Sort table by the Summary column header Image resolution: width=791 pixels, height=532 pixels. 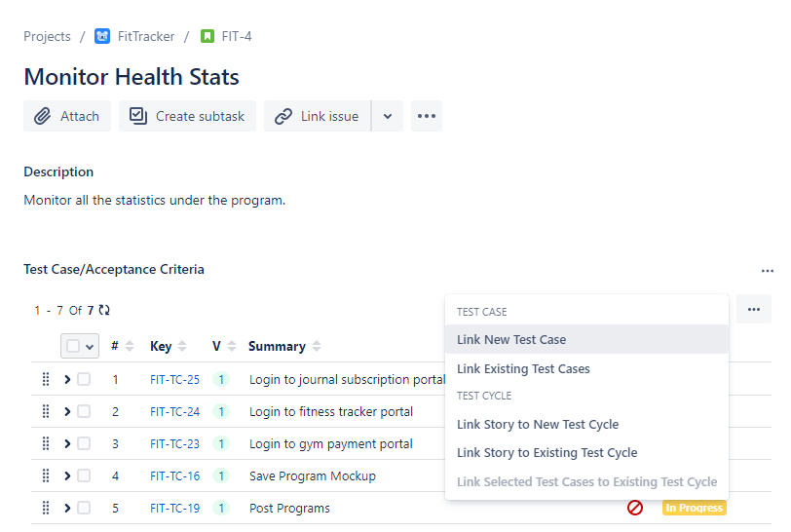click(x=277, y=346)
